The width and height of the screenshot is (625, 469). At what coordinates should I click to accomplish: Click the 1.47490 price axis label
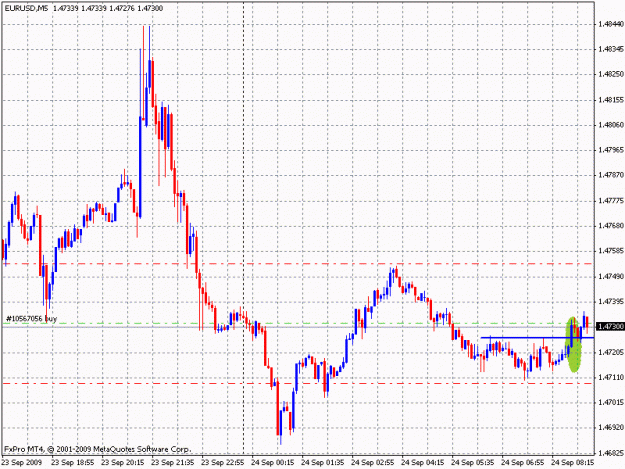(611, 277)
